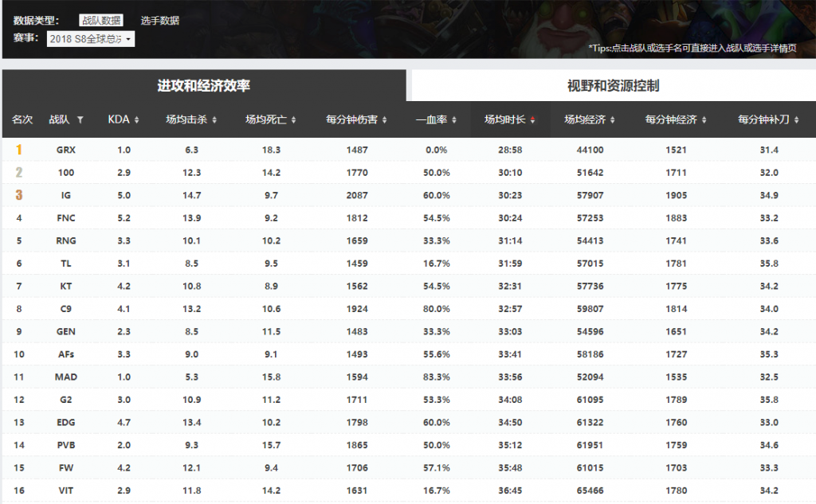Screen dimensions: 816x504
Task: Click the 每分钟伤害 column header label
Action: (x=351, y=119)
